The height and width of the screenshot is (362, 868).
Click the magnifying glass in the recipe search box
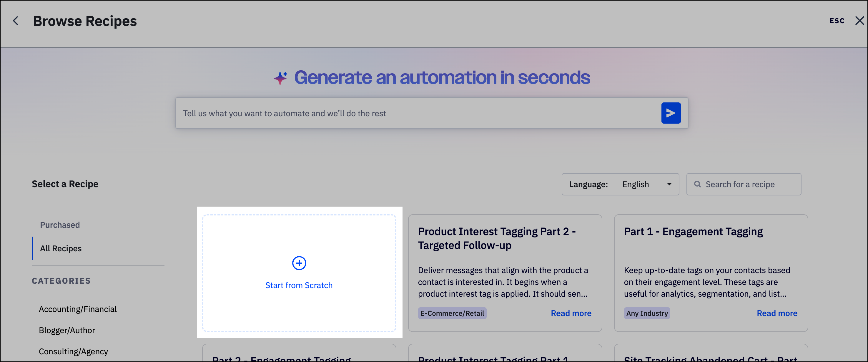pos(698,184)
